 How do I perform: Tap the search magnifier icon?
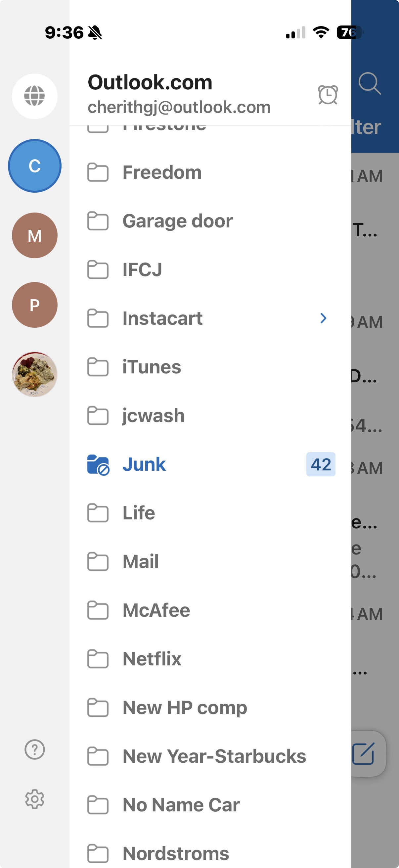[369, 83]
